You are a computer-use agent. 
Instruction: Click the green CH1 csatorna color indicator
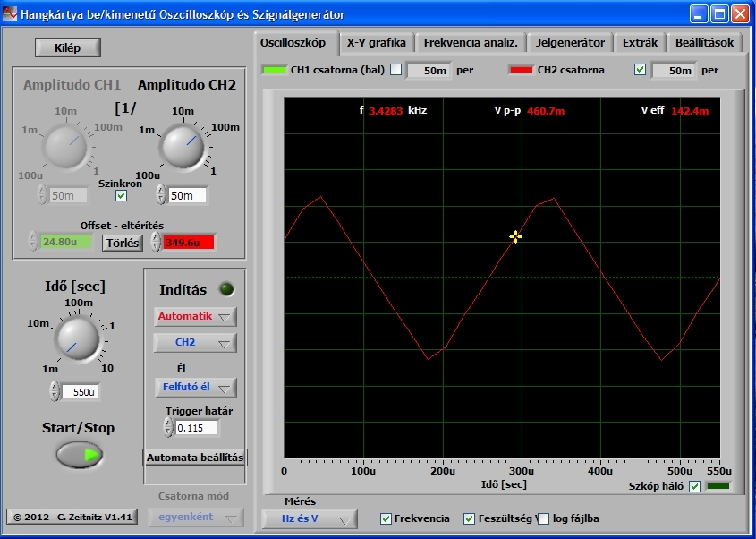274,70
